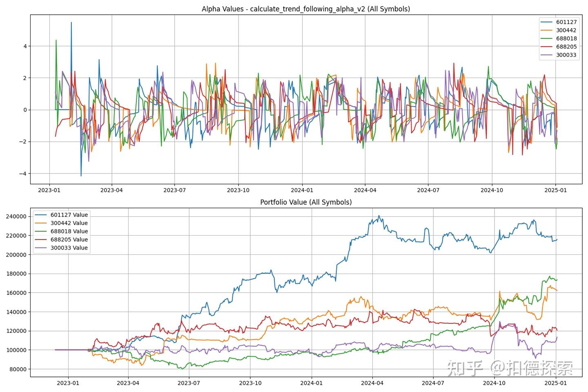
Task: Click the "140000" y-axis tick label
Action: [x=16, y=312]
